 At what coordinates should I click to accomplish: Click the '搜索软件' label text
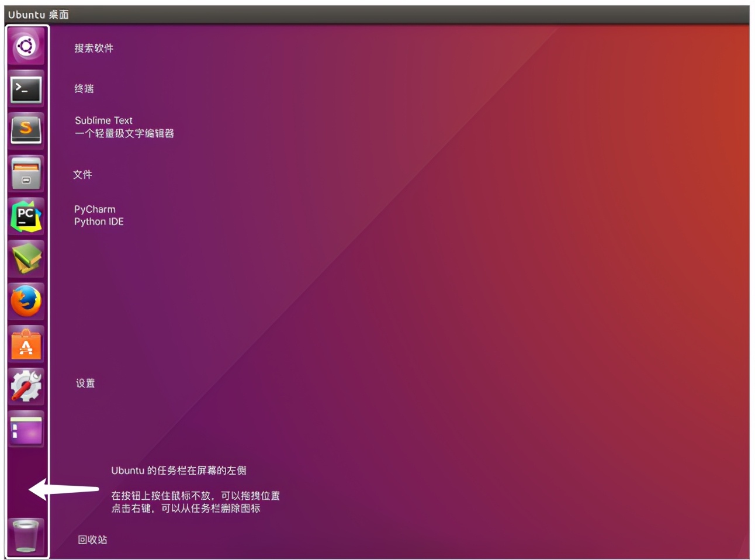pyautogui.click(x=94, y=48)
